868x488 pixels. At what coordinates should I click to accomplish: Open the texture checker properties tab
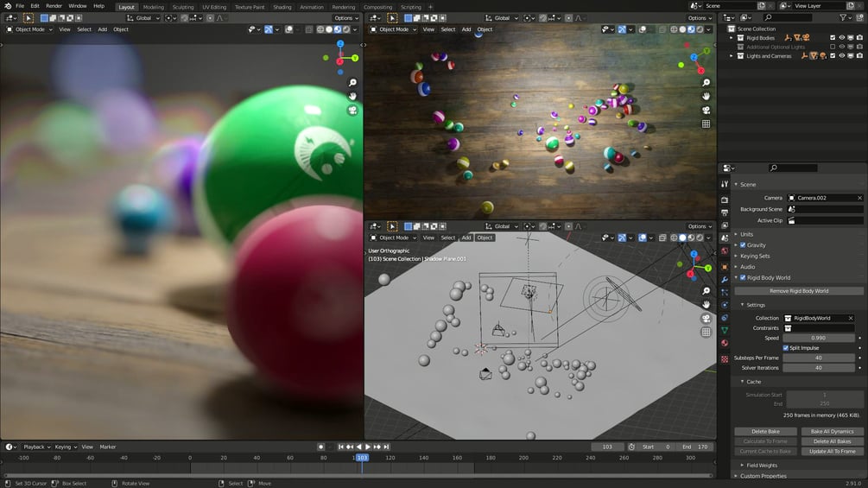(x=725, y=359)
